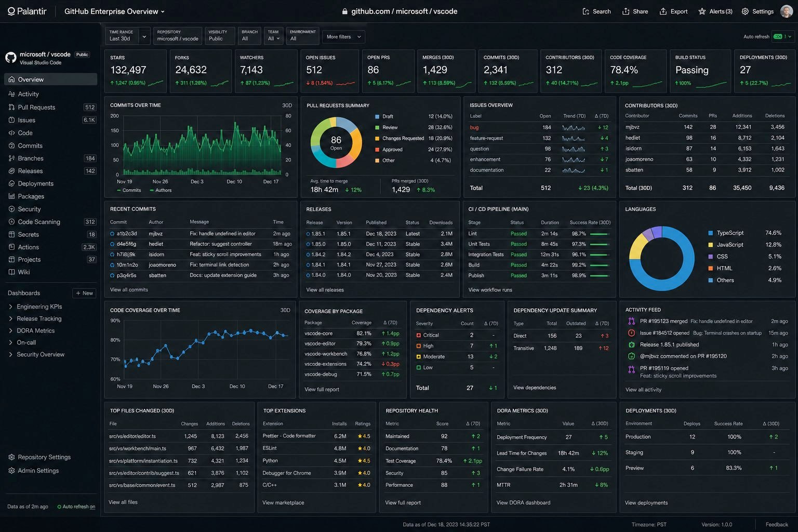Open Settings gear in the header
The image size is (798, 532).
pos(745,11)
